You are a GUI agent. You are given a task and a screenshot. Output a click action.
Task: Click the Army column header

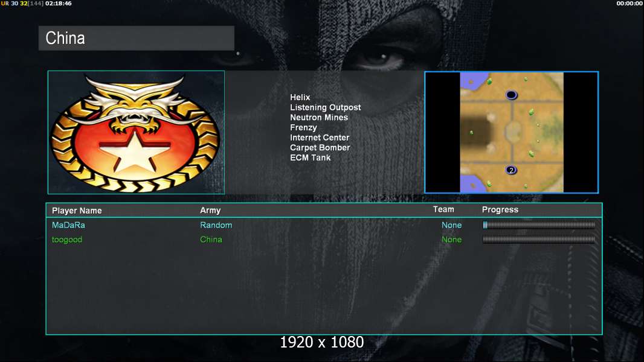(210, 211)
